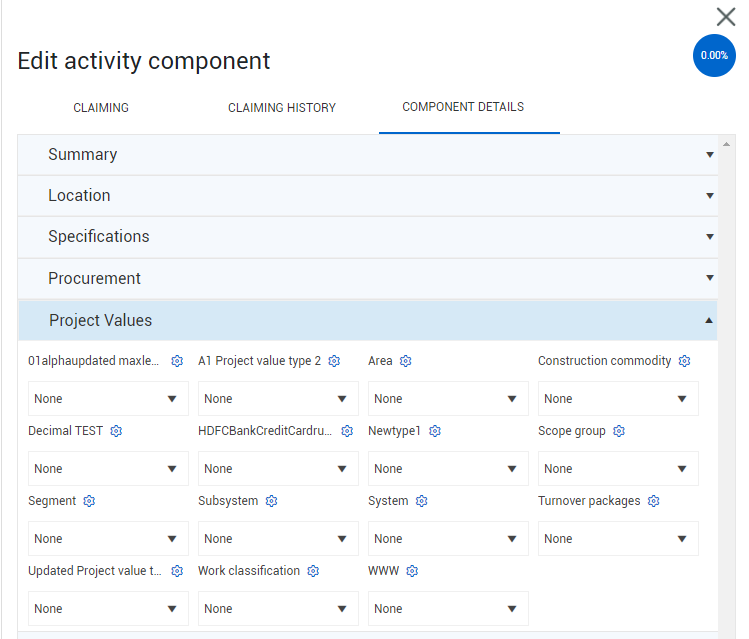This screenshot has width=749, height=639.
Task: Switch to the Claiming tab
Action: click(101, 108)
